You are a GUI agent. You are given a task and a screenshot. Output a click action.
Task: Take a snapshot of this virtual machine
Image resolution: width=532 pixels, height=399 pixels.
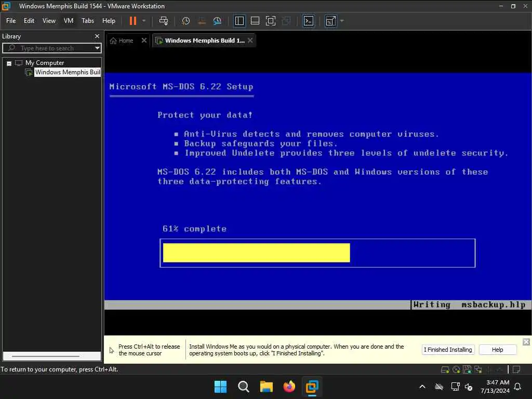pyautogui.click(x=185, y=21)
